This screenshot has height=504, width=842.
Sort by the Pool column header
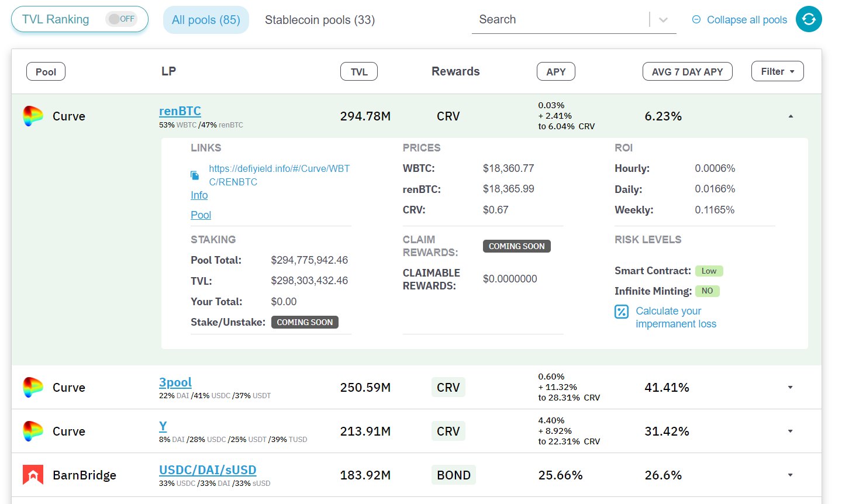46,71
